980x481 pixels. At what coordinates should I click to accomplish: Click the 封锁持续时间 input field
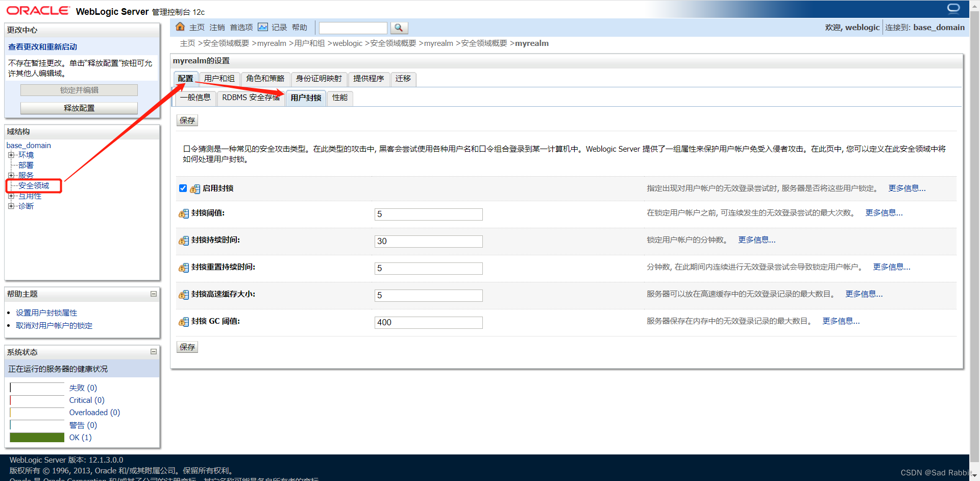click(429, 242)
